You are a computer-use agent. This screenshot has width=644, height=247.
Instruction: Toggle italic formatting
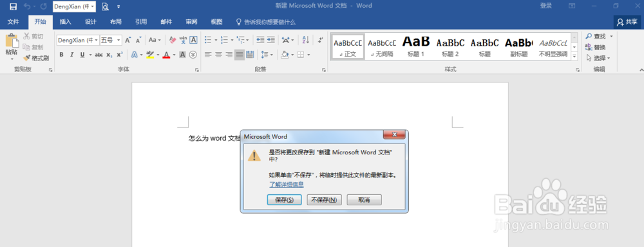(x=72, y=55)
